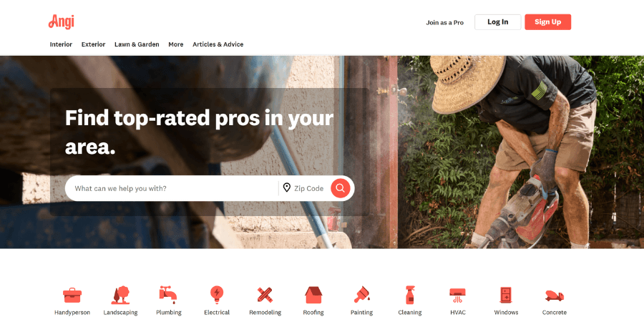This screenshot has width=644, height=322.
Task: Open the HVAC air conditioner category
Action: coord(457,295)
